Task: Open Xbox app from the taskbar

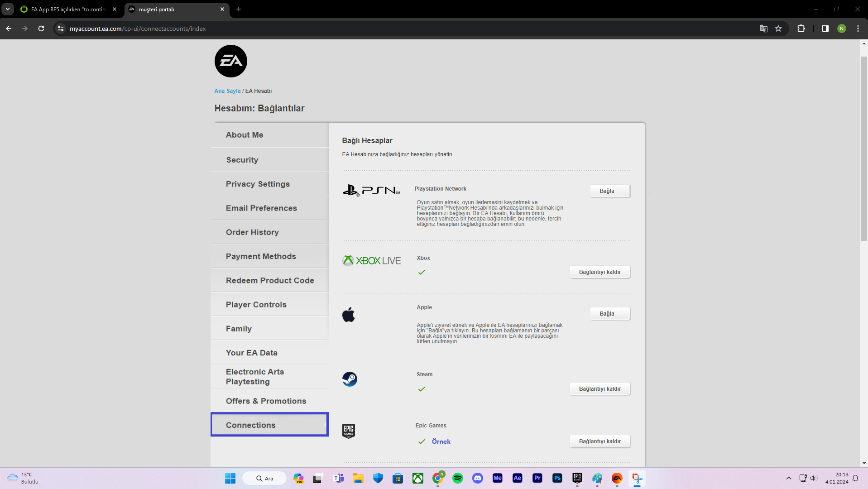Action: pos(418,478)
